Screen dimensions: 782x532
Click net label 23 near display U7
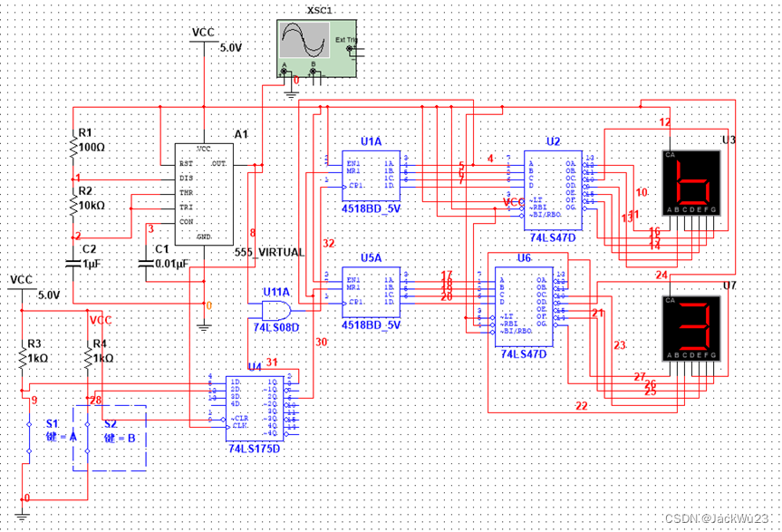[620, 345]
